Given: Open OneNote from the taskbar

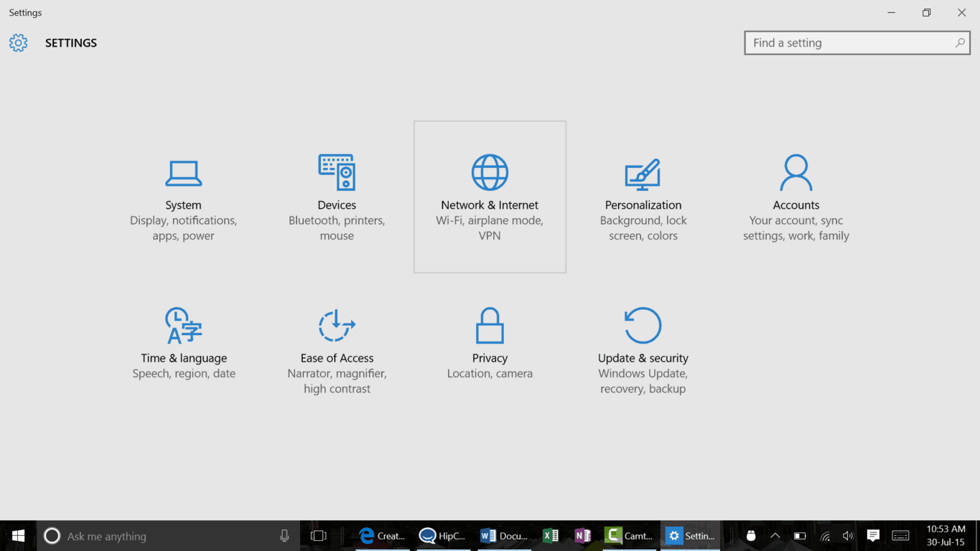Looking at the screenshot, I should [x=582, y=536].
